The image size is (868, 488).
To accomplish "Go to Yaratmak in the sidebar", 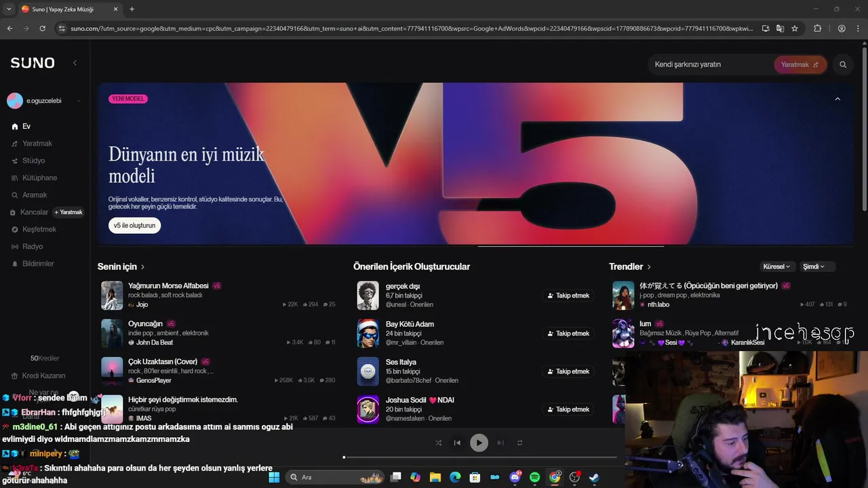I will (32, 144).
